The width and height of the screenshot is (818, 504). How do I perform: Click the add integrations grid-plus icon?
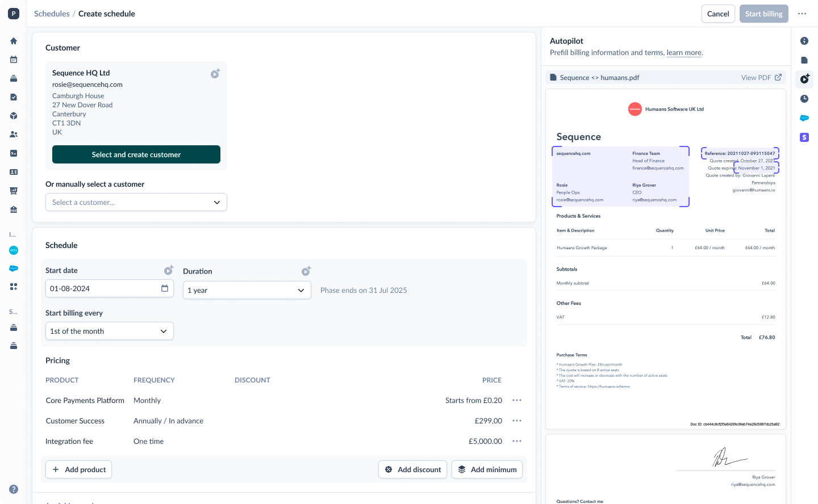pos(14,287)
